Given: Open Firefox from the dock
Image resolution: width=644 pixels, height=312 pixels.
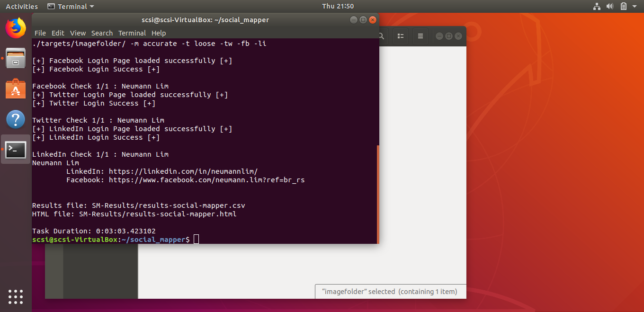Looking at the screenshot, I should click(x=16, y=28).
